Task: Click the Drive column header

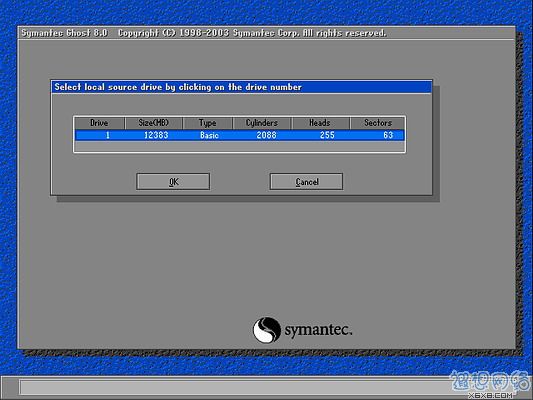Action: click(x=99, y=123)
